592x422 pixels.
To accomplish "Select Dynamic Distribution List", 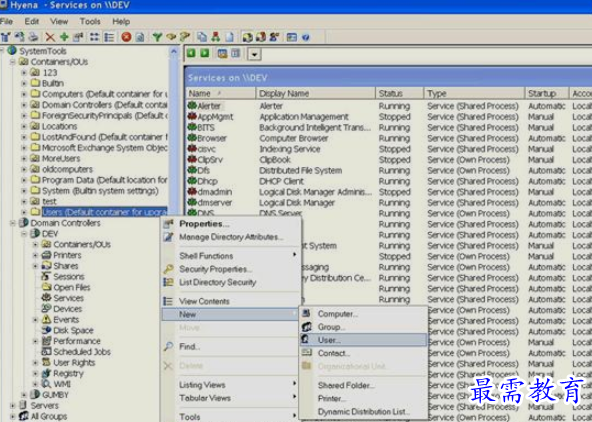I will 364,411.
